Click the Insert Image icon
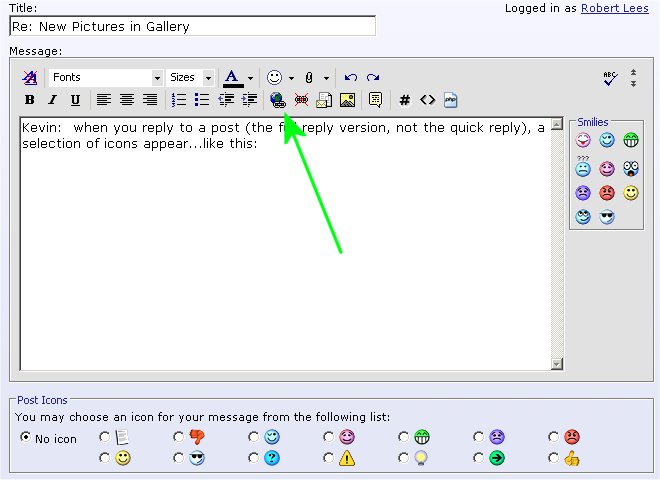This screenshot has width=660, height=480. 347,100
